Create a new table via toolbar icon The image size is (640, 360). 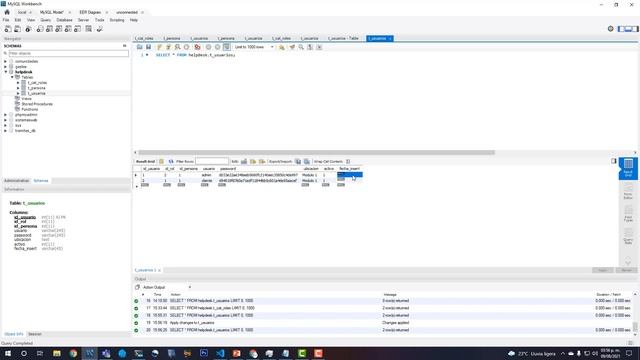tap(49, 29)
